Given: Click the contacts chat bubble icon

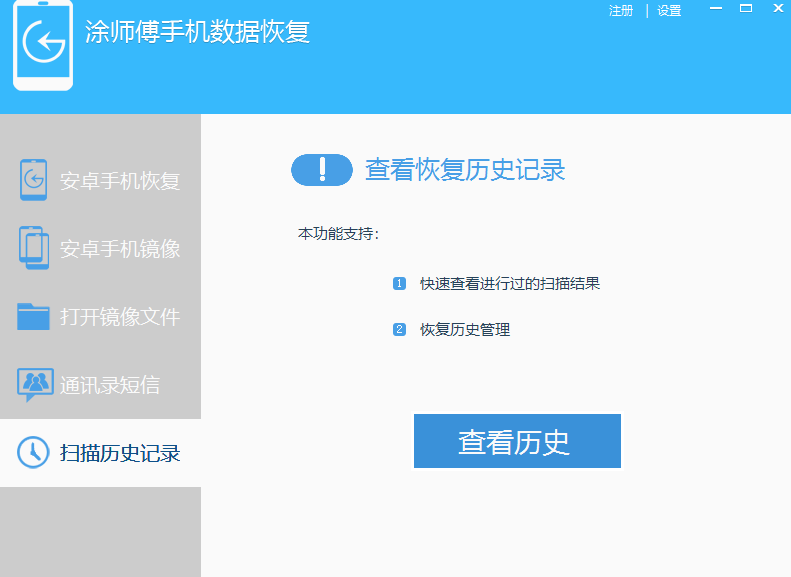Looking at the screenshot, I should 35,384.
